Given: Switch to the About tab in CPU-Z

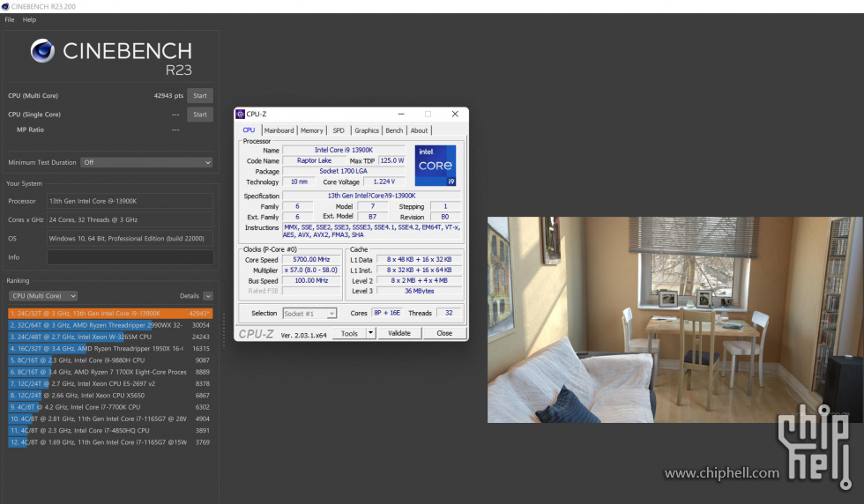Looking at the screenshot, I should [419, 130].
